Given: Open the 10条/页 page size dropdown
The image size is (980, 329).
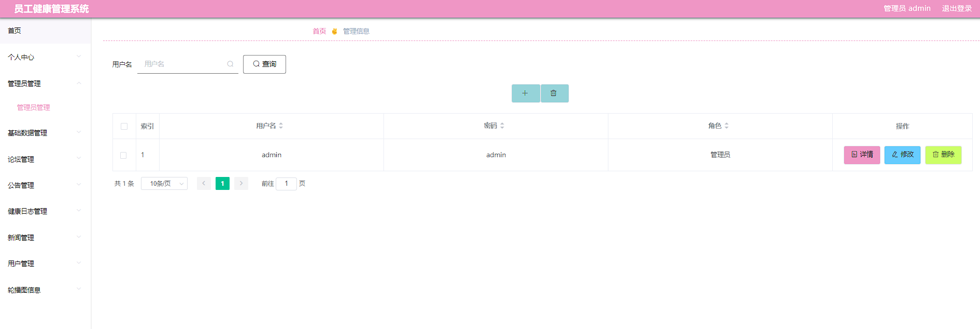Looking at the screenshot, I should point(164,184).
